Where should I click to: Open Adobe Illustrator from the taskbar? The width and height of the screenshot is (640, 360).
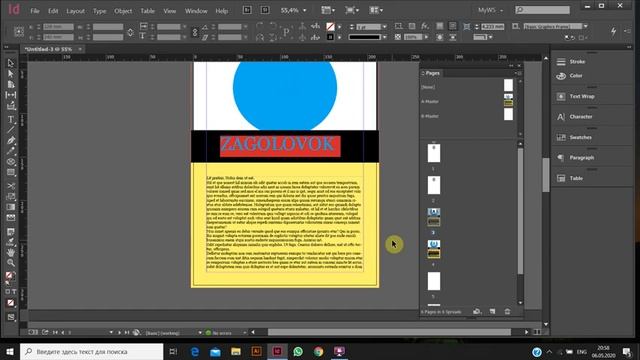(x=256, y=351)
